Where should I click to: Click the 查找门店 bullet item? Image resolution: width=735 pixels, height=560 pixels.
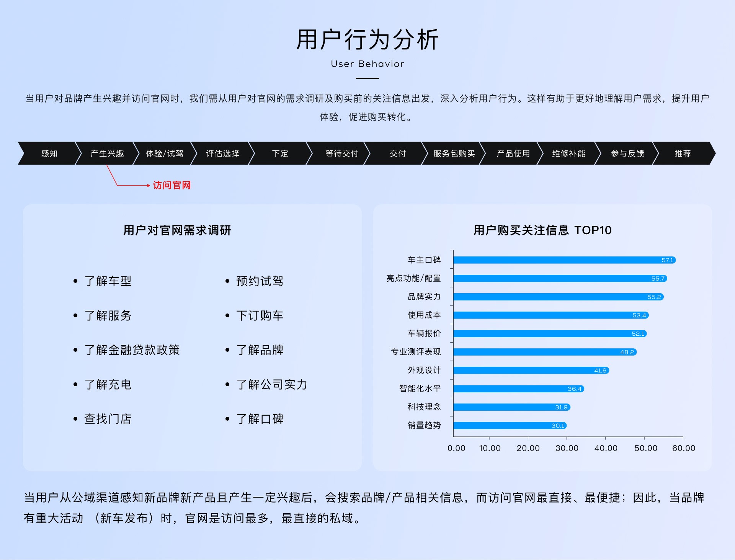point(108,419)
